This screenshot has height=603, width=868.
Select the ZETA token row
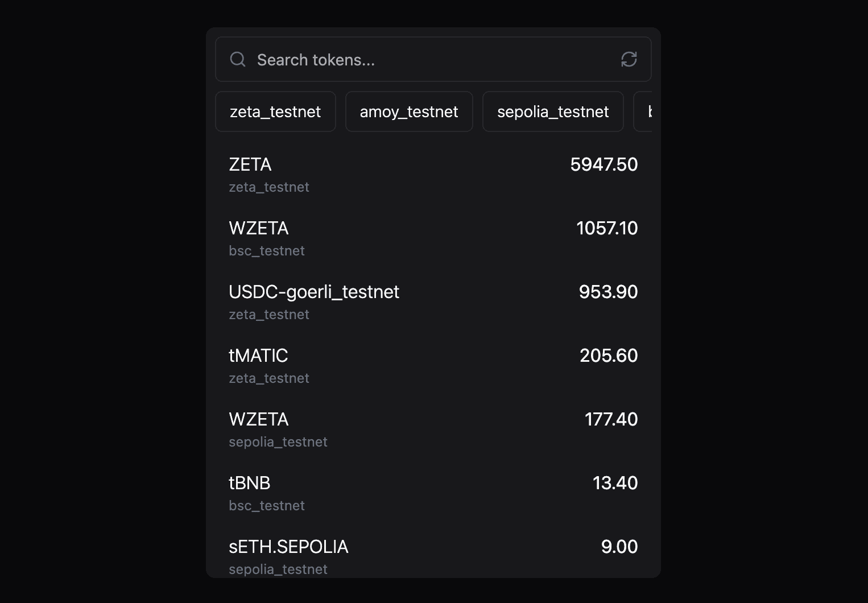tap(398, 175)
